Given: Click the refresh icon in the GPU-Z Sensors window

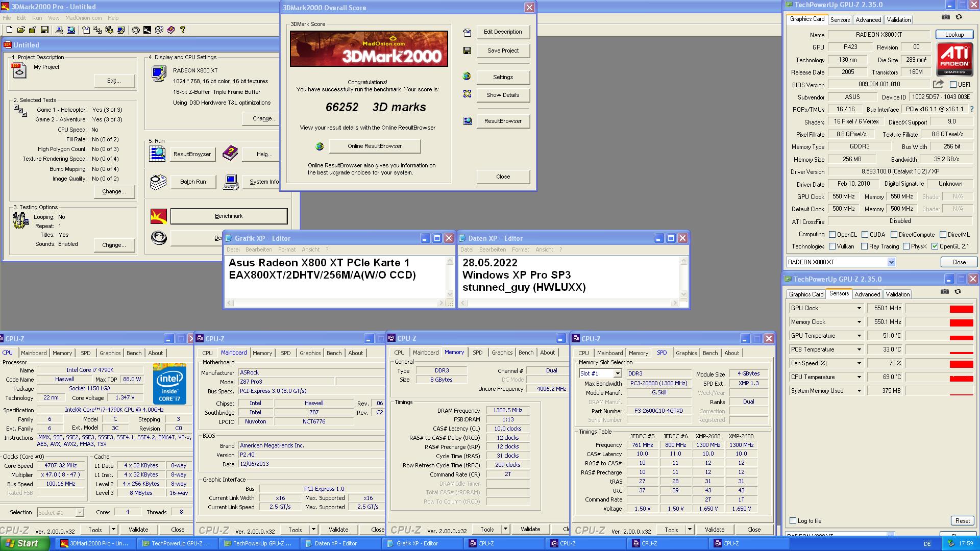Looking at the screenshot, I should [x=958, y=291].
